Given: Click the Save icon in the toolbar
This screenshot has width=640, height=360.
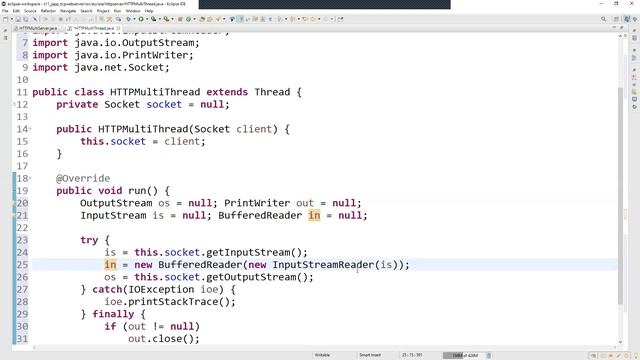Looking at the screenshot, I should [18, 19].
